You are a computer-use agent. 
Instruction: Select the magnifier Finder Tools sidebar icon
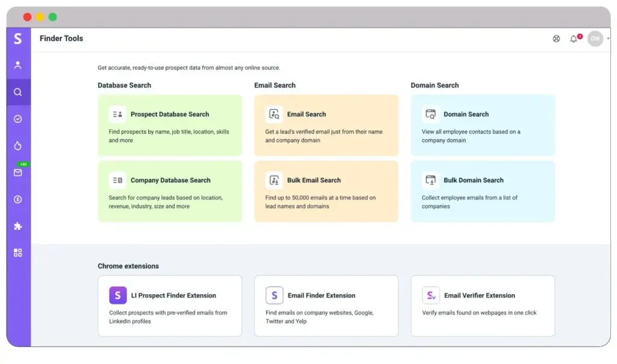click(18, 92)
